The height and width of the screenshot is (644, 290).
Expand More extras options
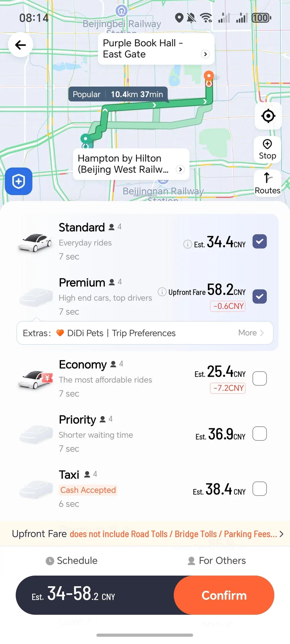251,333
